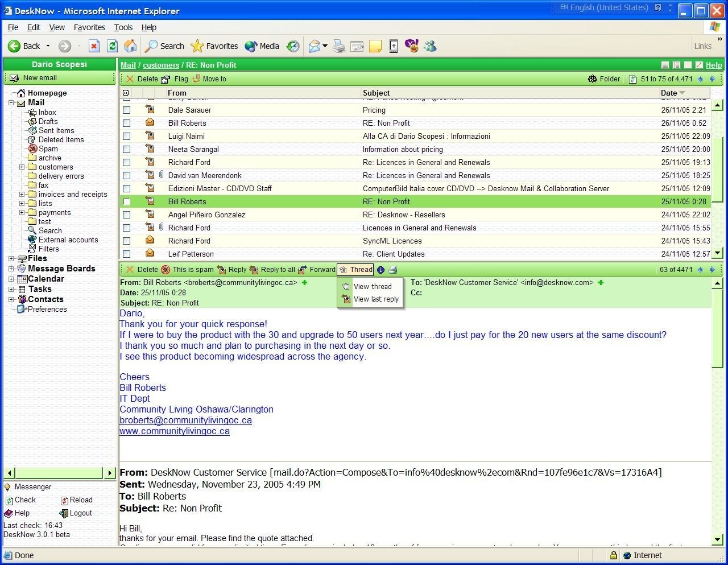
Task: Choose View thread from the Thread menu
Action: tap(373, 286)
